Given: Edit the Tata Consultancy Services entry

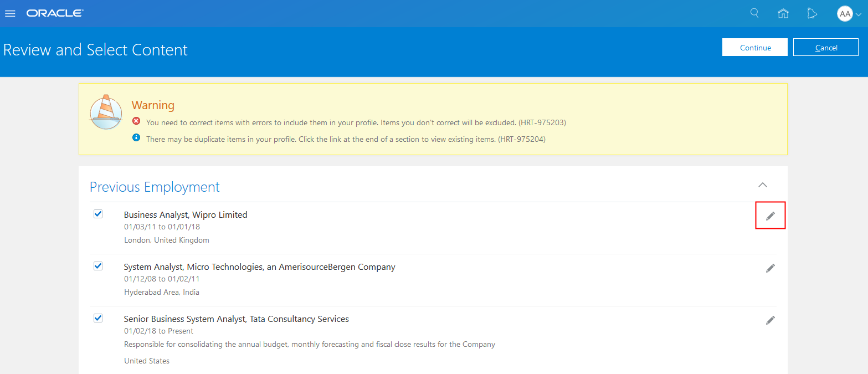Looking at the screenshot, I should pyautogui.click(x=771, y=320).
